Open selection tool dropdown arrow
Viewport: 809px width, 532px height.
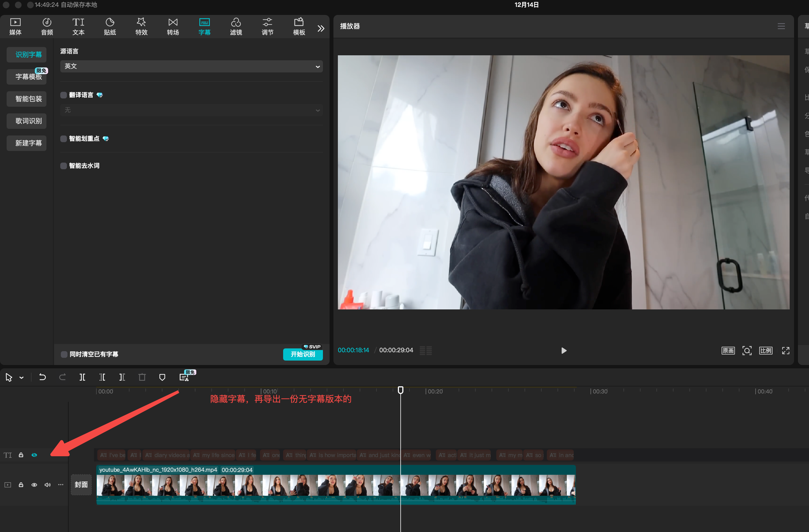21,377
